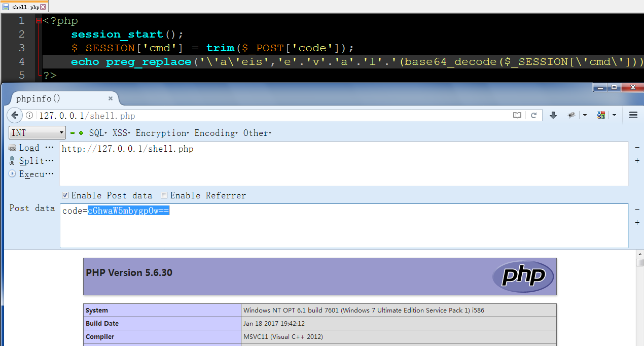The width and height of the screenshot is (644, 346).
Task: Open the INT type dropdown
Action: click(37, 133)
